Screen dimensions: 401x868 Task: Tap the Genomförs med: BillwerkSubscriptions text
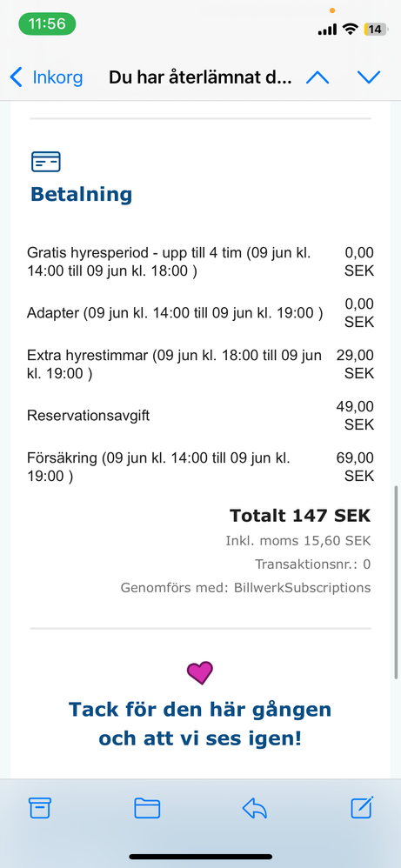point(246,588)
